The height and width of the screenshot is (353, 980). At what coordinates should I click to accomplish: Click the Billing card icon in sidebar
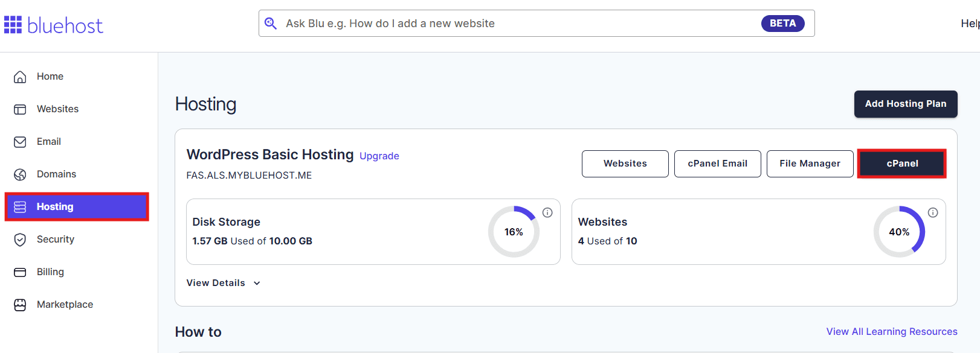(20, 272)
